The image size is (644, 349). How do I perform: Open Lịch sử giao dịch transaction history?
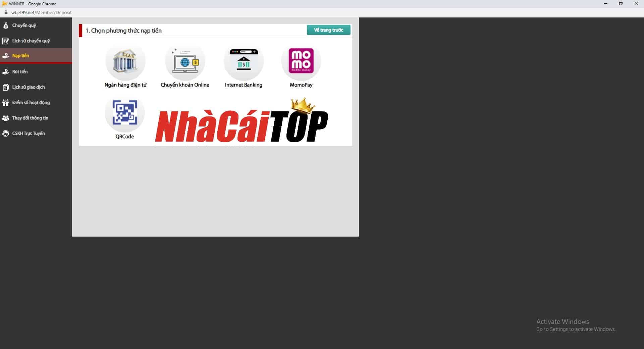point(6,87)
